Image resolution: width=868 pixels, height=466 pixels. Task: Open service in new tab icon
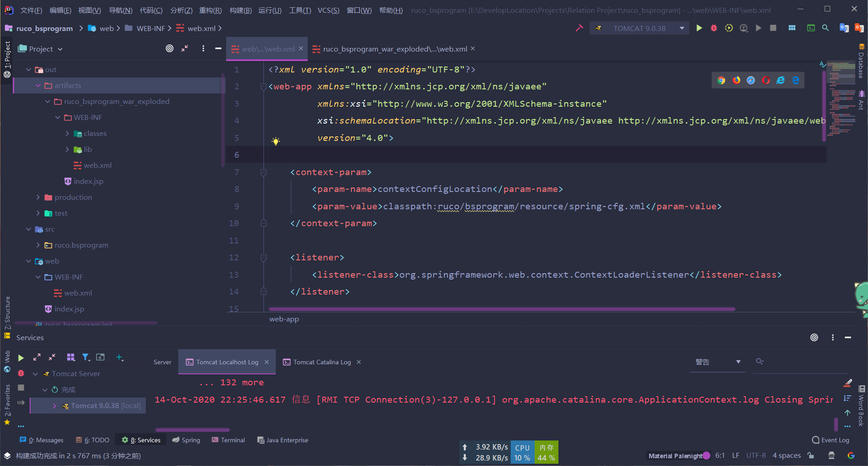click(x=100, y=357)
